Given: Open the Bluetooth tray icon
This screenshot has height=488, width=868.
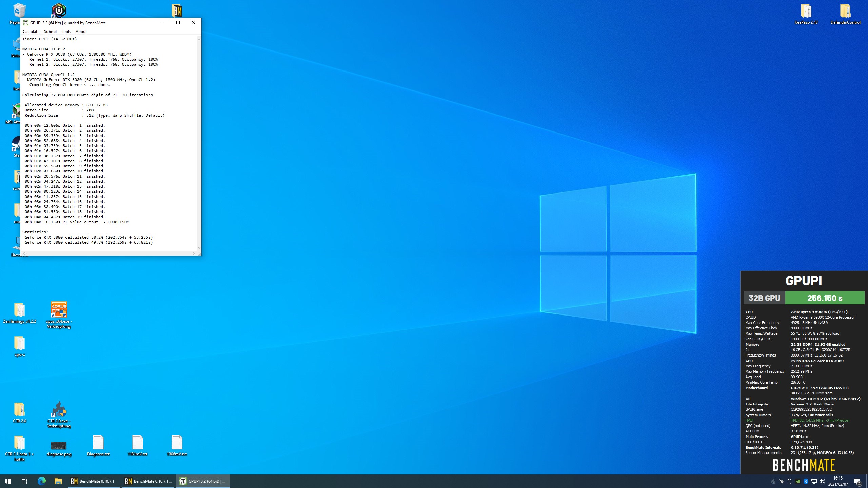Looking at the screenshot, I should point(806,481).
